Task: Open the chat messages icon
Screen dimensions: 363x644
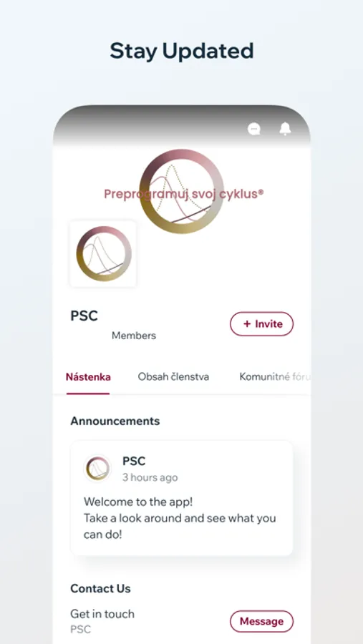Action: 254,130
